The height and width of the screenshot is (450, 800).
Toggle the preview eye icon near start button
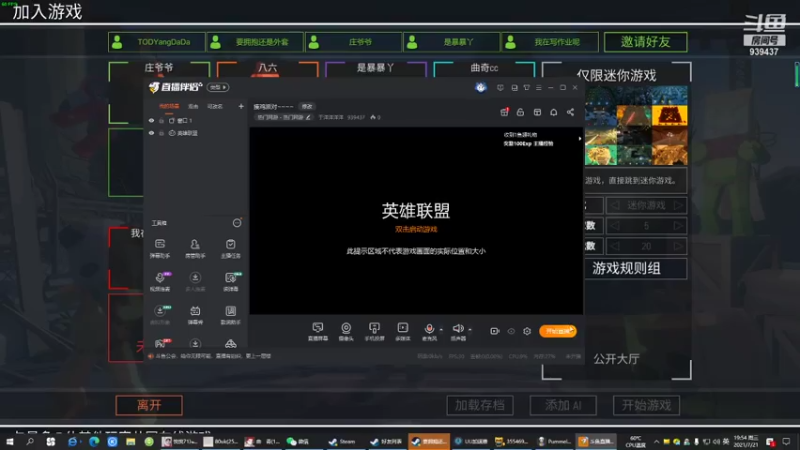(x=511, y=331)
